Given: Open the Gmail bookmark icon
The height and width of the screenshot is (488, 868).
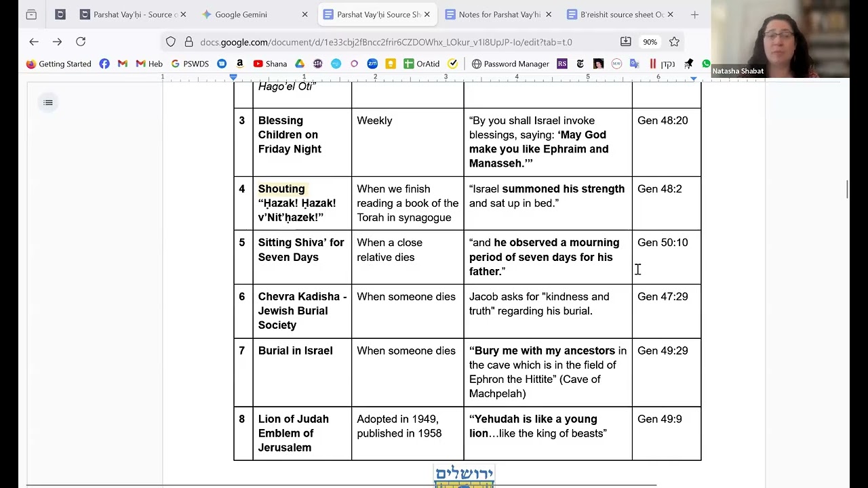Looking at the screenshot, I should pos(123,64).
